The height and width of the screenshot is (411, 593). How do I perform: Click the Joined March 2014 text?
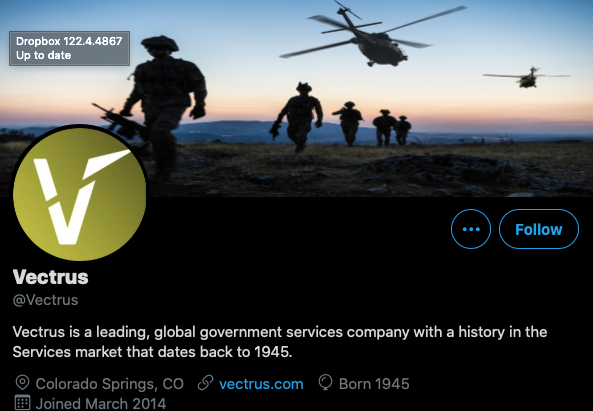101,403
